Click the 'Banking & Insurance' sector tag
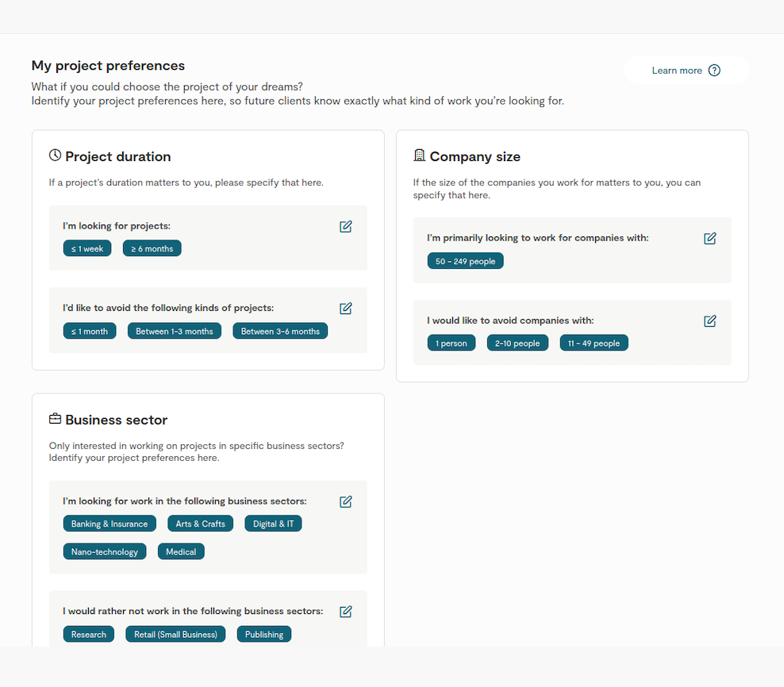The width and height of the screenshot is (784, 687). 110,524
